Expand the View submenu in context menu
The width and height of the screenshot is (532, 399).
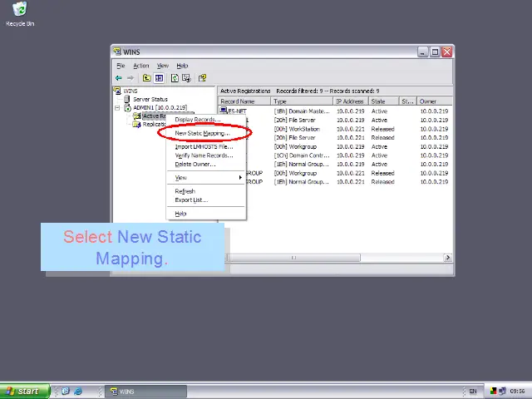tap(206, 178)
